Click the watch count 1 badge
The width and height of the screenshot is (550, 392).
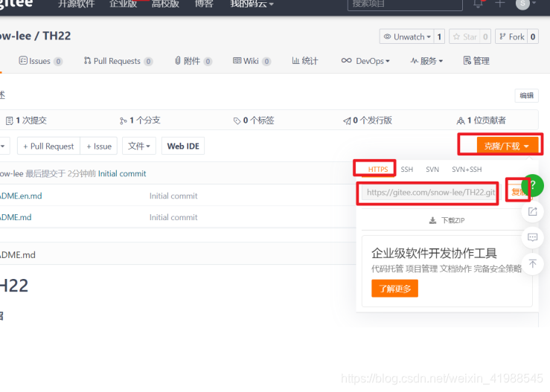[x=439, y=36]
